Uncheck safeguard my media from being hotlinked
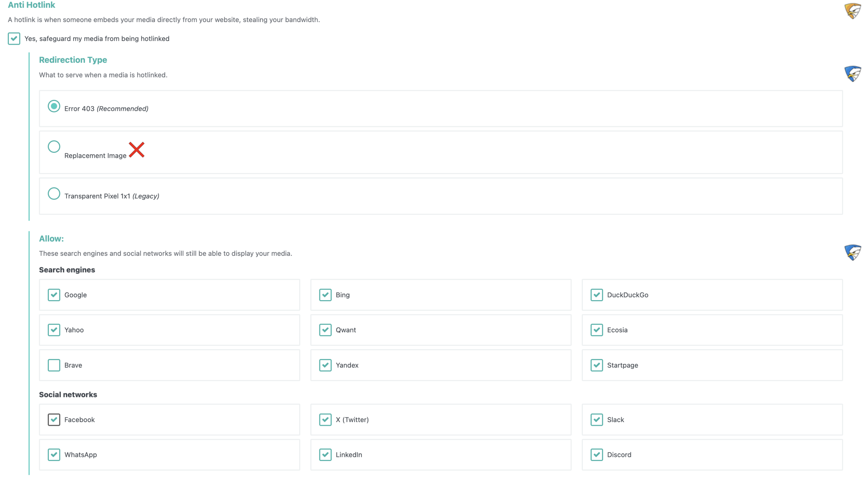 14,39
